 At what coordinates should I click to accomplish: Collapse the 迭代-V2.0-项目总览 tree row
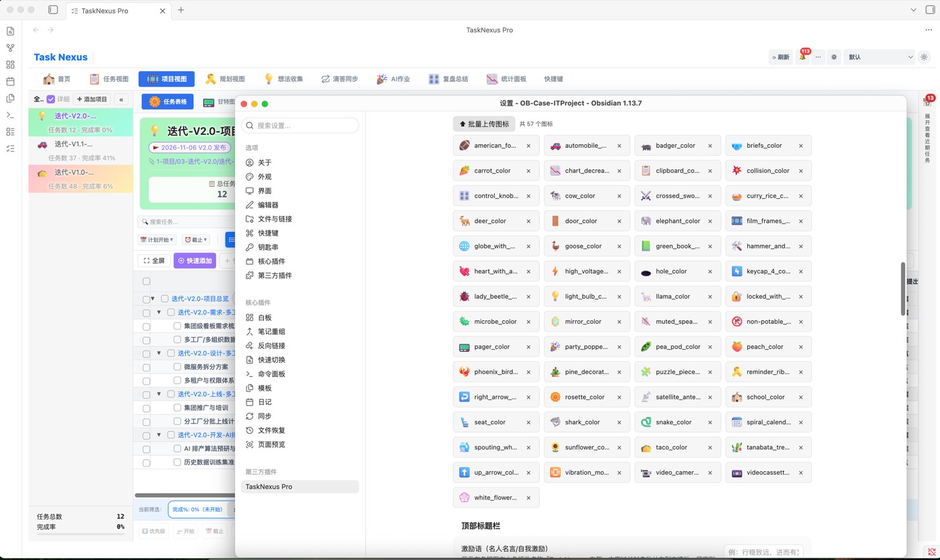point(153,299)
